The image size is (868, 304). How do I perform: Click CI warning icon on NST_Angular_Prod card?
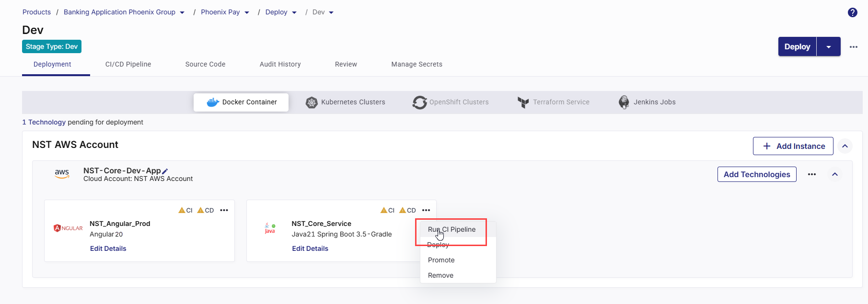point(182,210)
